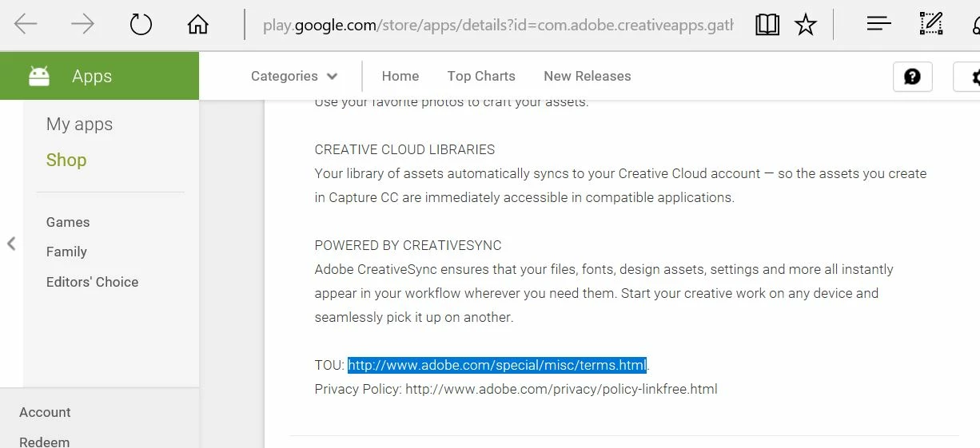Open the Hub three-lines icon
This screenshot has height=448, width=980.
[x=878, y=24]
